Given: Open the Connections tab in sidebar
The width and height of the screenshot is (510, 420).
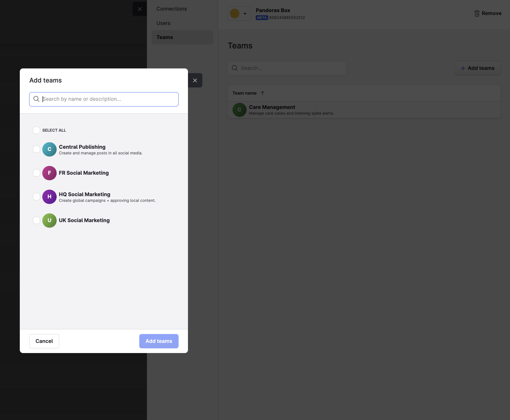Looking at the screenshot, I should pyautogui.click(x=172, y=9).
